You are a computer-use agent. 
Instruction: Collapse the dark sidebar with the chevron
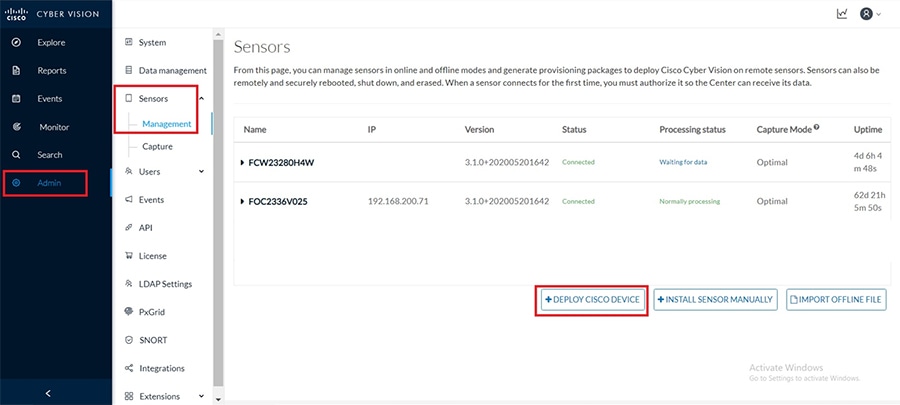point(48,394)
